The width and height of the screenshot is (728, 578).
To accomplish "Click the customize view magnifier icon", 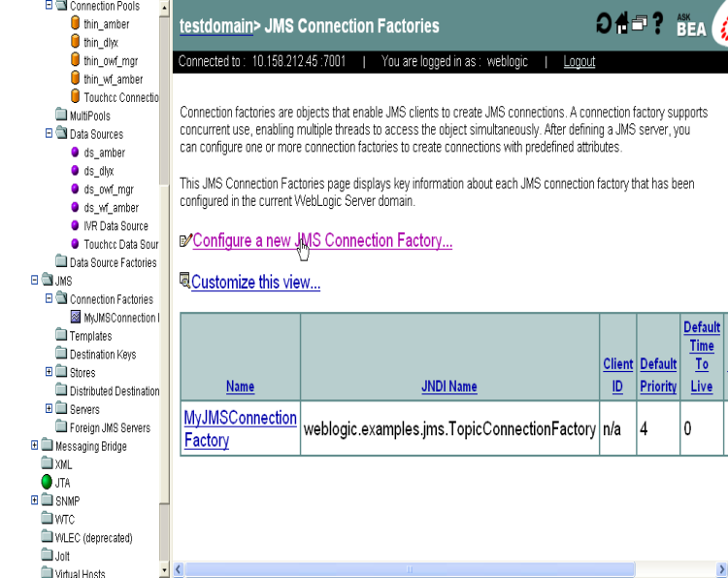I will (x=184, y=280).
